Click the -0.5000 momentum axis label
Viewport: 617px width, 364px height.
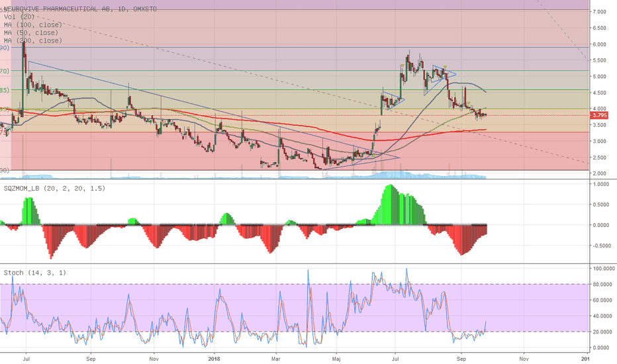coord(601,246)
